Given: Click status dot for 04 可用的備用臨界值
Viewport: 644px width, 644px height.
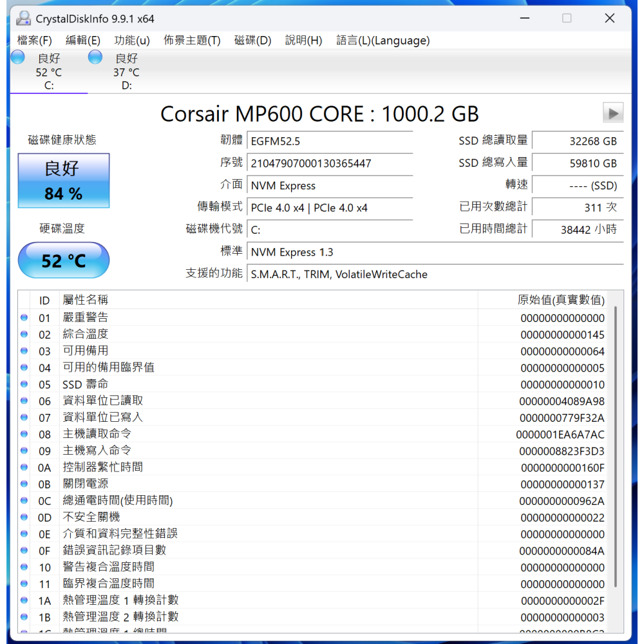Looking at the screenshot, I should [24, 368].
